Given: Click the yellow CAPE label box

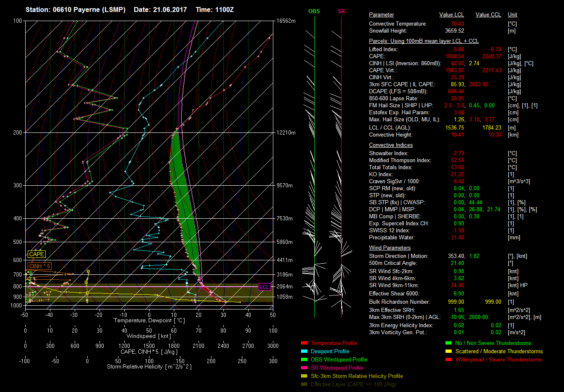Looking at the screenshot, I should pyautogui.click(x=36, y=254).
